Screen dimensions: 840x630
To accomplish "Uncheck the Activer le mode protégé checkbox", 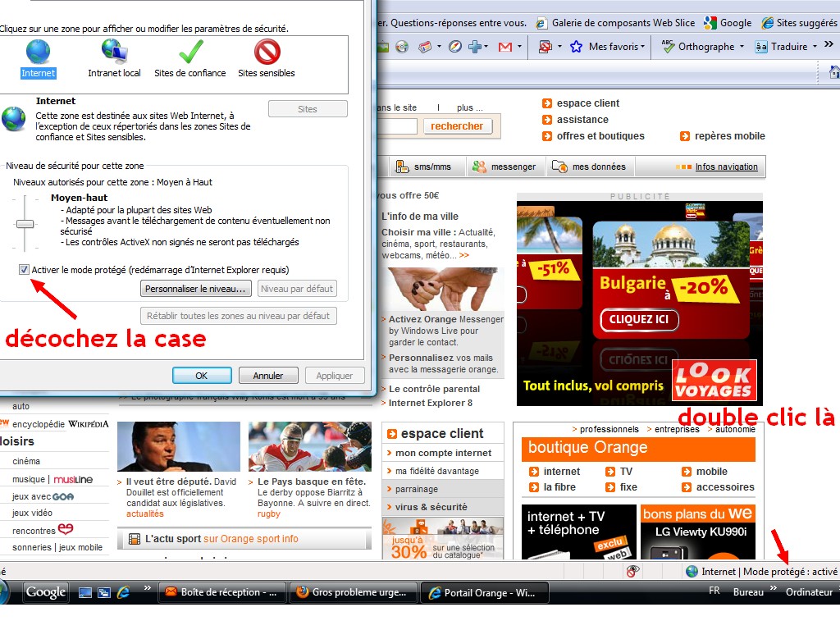I will [x=25, y=270].
